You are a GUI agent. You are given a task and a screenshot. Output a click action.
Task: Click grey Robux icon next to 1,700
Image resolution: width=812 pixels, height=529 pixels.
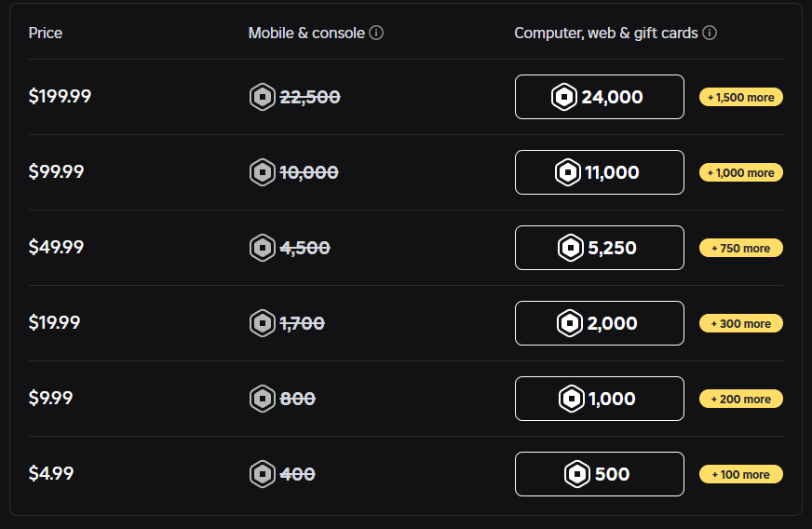[x=263, y=323]
